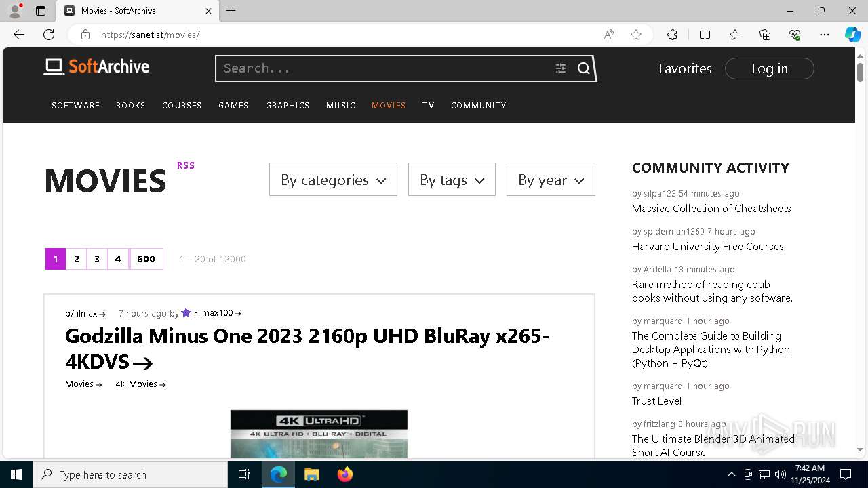Open Harvard University Free Courses
This screenshot has width=868, height=488.
707,247
